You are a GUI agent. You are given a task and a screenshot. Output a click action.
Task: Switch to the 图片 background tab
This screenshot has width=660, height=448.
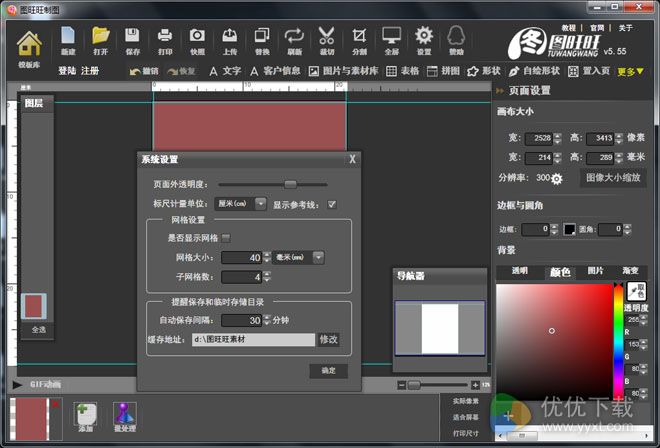(x=596, y=271)
